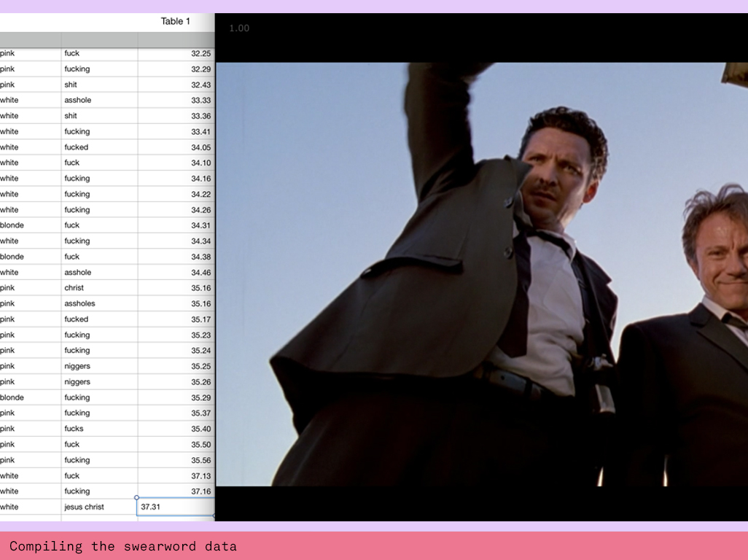Select the 'white' cell beside 'jesus christ'

[30, 507]
